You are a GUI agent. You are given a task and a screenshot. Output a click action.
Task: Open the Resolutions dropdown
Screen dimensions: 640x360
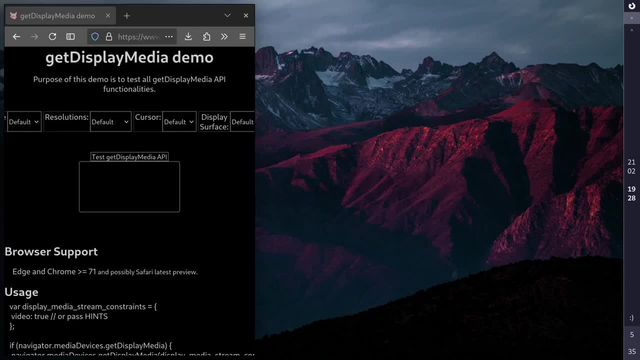tap(111, 122)
